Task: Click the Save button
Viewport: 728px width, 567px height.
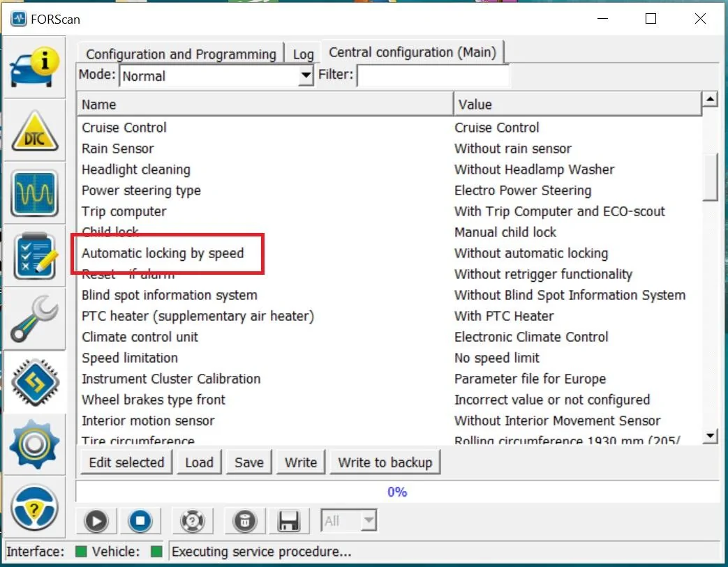Action: point(249,462)
